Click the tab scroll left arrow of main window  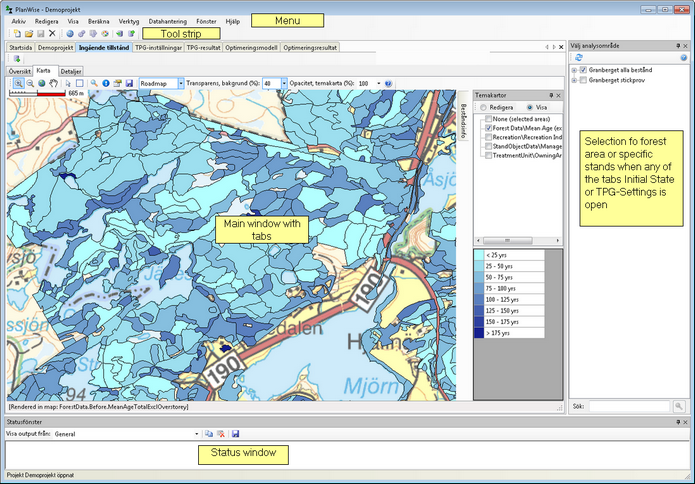pos(547,47)
